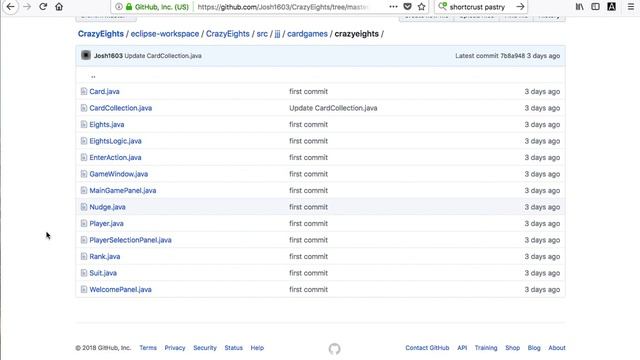
Task: Open API link in footer
Action: tap(462, 348)
